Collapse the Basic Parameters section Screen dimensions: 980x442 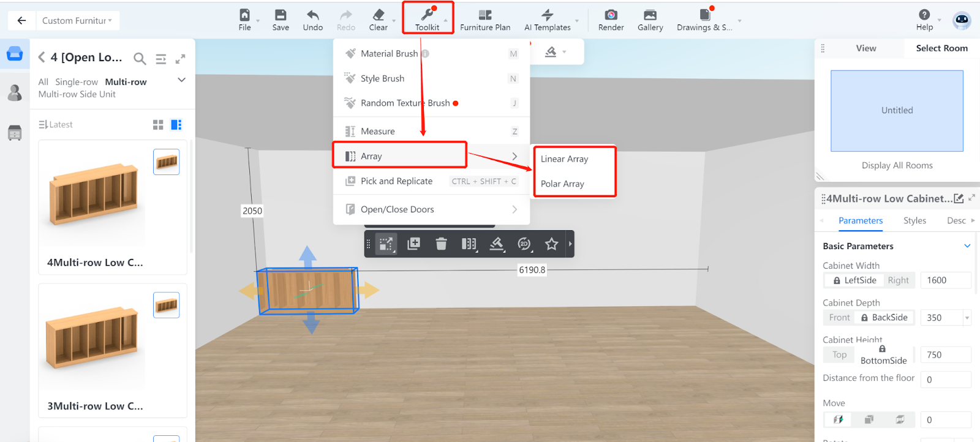point(967,246)
